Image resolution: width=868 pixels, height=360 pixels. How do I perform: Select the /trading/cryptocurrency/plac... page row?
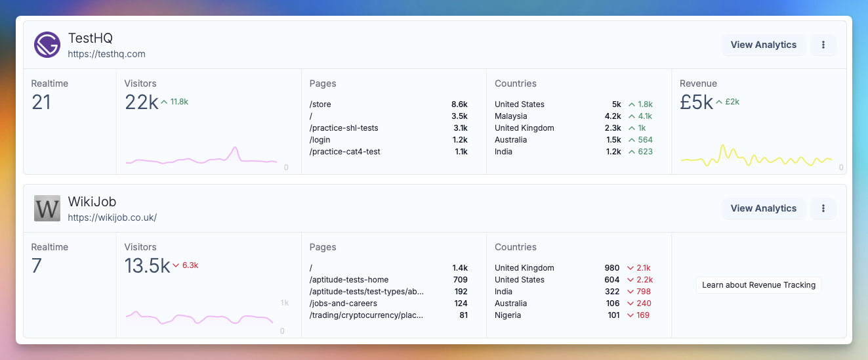(x=388, y=315)
